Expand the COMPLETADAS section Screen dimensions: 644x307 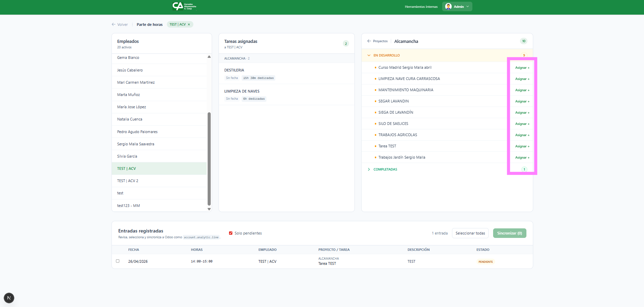(369, 169)
